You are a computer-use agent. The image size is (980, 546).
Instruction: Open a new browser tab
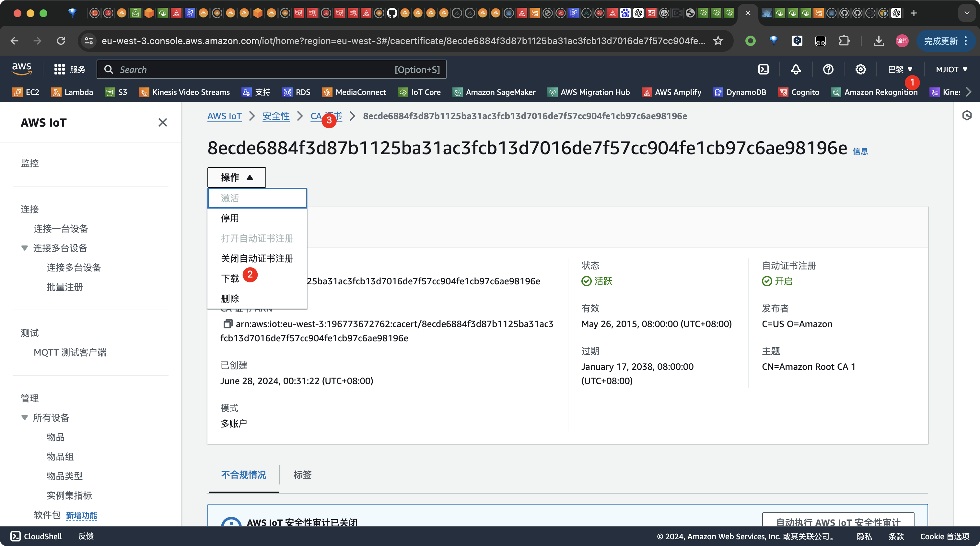click(914, 13)
